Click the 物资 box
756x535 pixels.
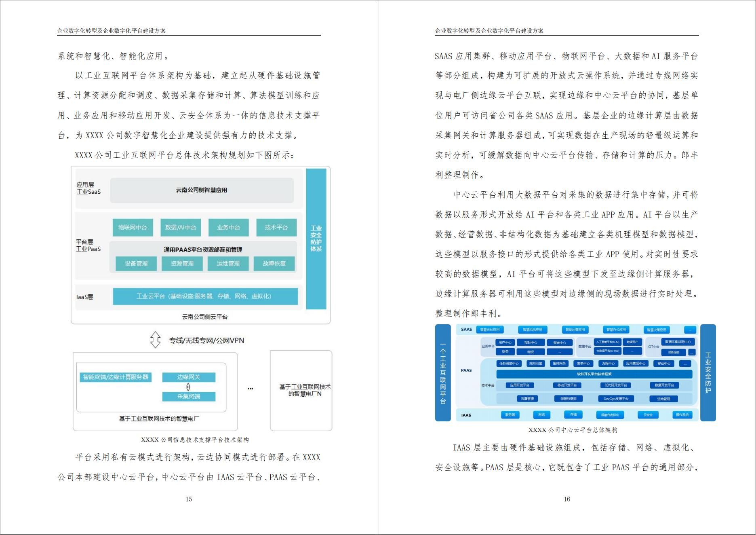tap(531, 351)
